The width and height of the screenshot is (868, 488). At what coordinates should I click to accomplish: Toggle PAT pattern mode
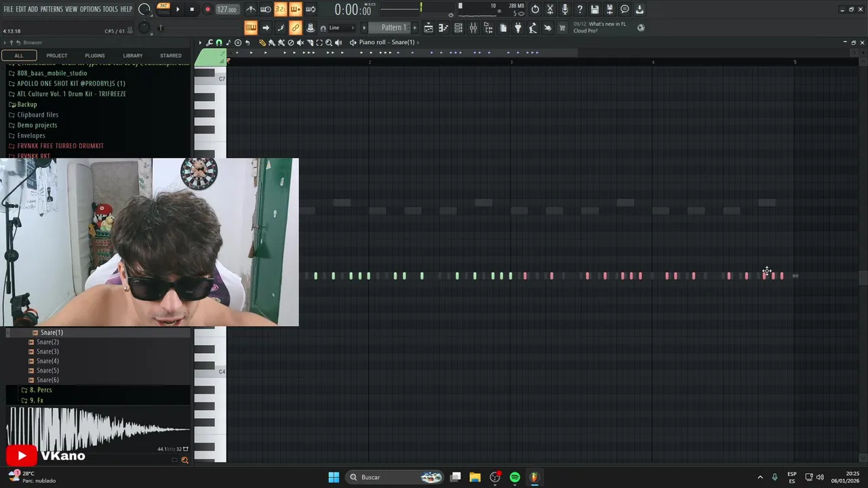[163, 5]
